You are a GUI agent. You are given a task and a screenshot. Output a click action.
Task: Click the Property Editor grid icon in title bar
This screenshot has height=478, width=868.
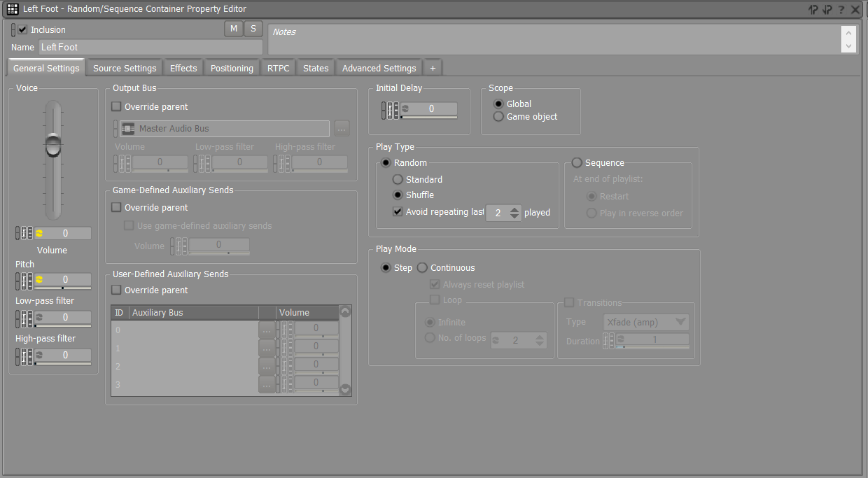13,9
